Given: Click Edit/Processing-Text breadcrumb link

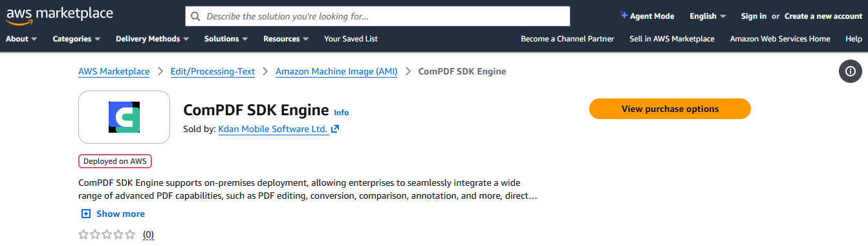Looking at the screenshot, I should click(x=213, y=71).
